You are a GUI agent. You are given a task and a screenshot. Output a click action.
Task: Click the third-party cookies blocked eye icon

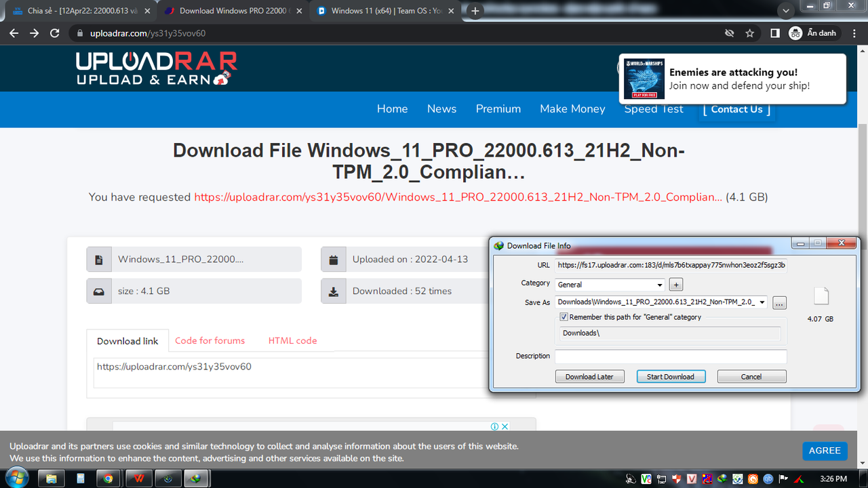(729, 33)
